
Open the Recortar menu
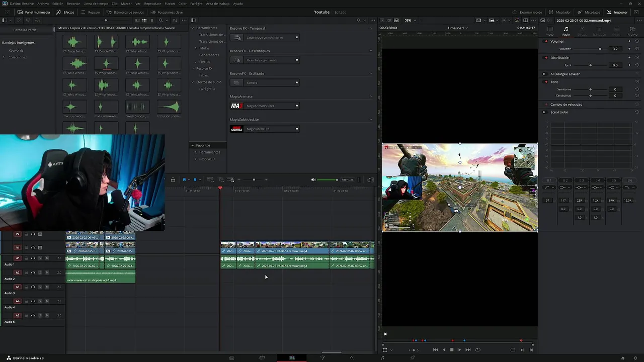[x=73, y=4]
